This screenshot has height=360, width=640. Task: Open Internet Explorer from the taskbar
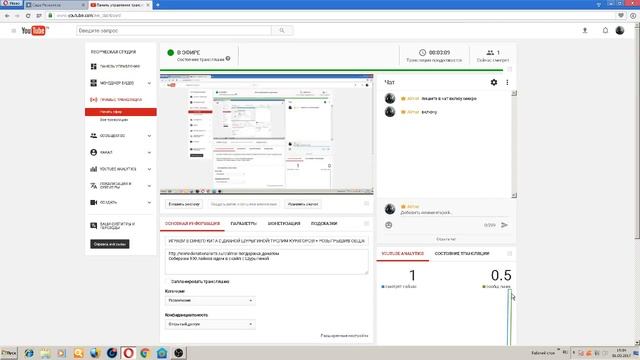pyautogui.click(x=29, y=353)
